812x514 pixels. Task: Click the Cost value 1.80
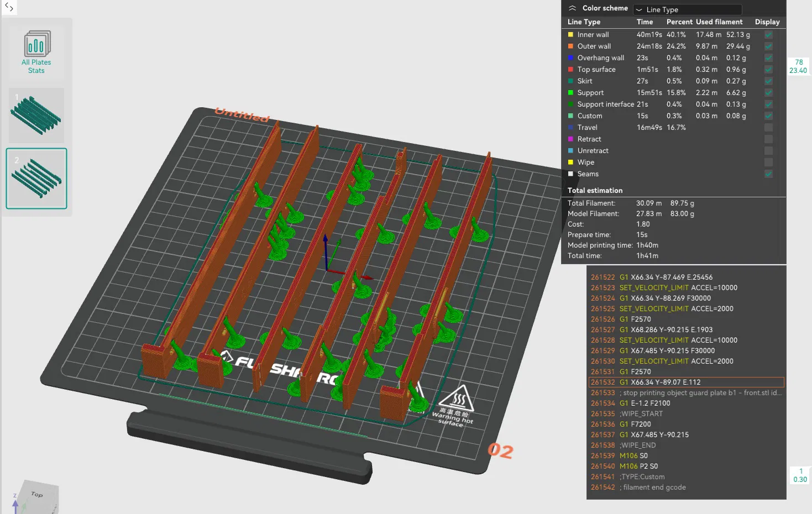(643, 224)
